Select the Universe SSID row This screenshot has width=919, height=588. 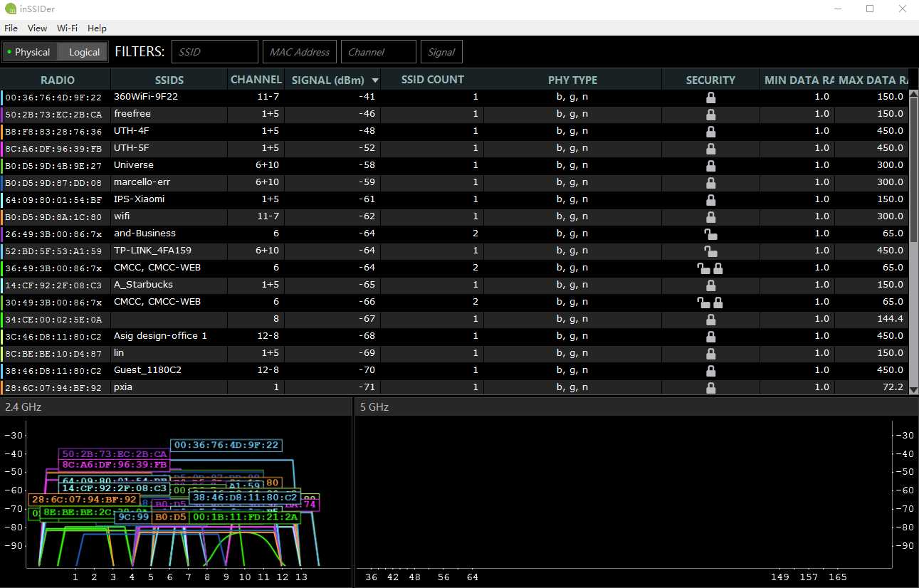(x=455, y=165)
